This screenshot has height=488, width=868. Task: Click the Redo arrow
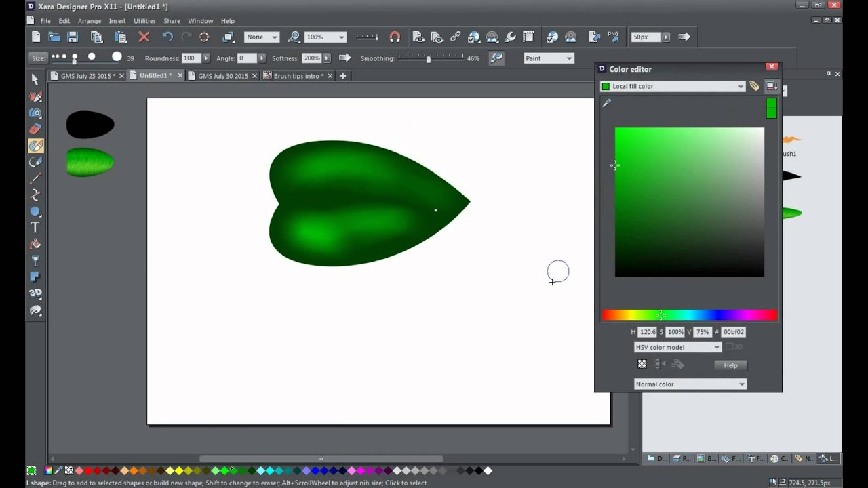(186, 37)
